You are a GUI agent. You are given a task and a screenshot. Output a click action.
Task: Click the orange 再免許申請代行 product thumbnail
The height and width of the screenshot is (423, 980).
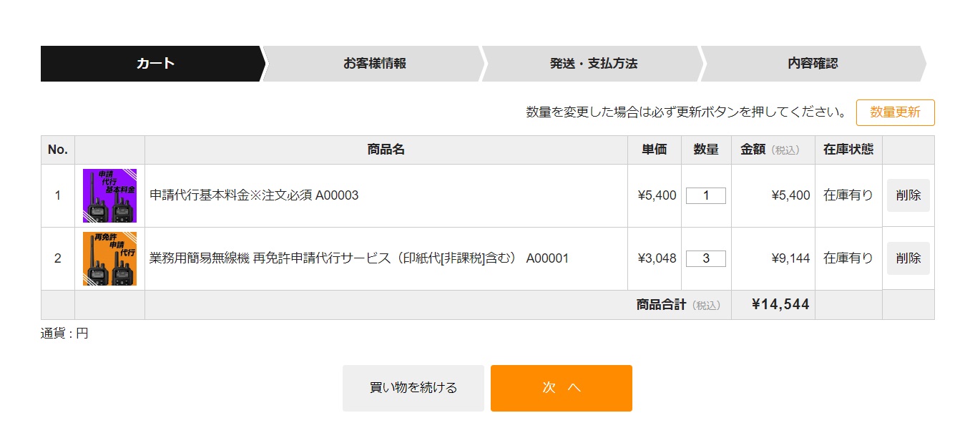click(x=109, y=258)
